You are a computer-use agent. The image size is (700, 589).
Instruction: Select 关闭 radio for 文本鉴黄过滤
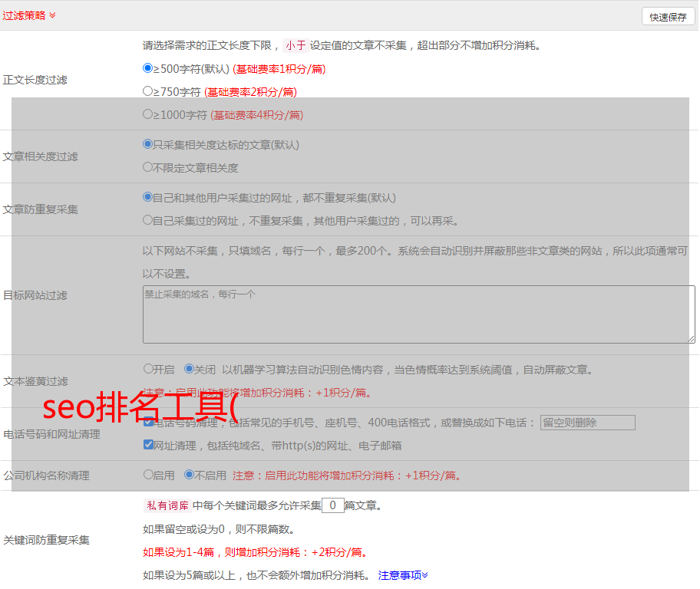pos(189,369)
